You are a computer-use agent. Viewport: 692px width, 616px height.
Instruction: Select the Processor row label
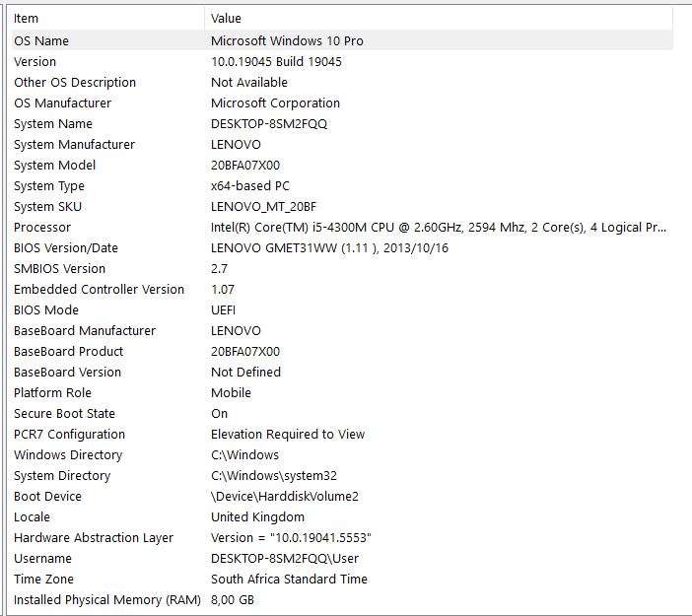point(42,228)
